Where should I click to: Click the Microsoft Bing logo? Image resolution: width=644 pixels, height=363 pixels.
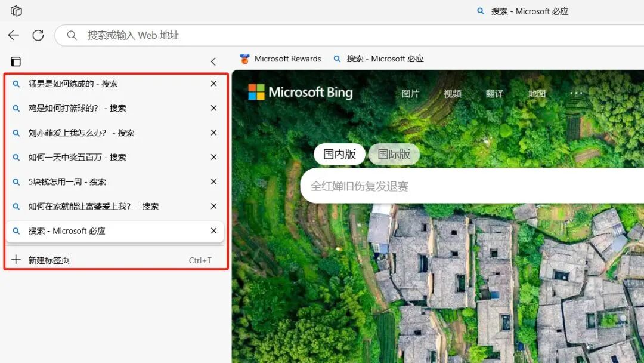click(x=300, y=92)
